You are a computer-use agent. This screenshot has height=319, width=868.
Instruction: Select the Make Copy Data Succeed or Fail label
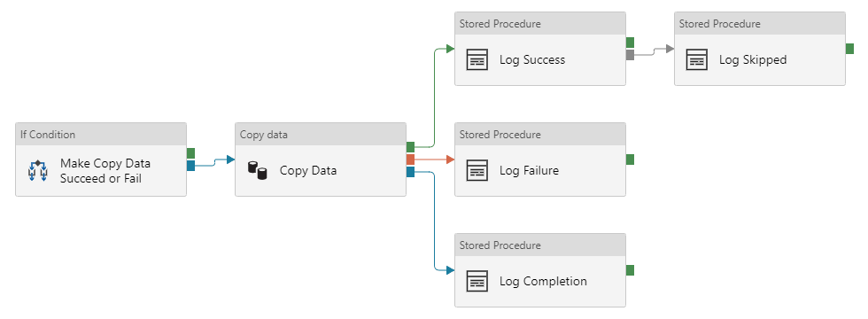(105, 171)
